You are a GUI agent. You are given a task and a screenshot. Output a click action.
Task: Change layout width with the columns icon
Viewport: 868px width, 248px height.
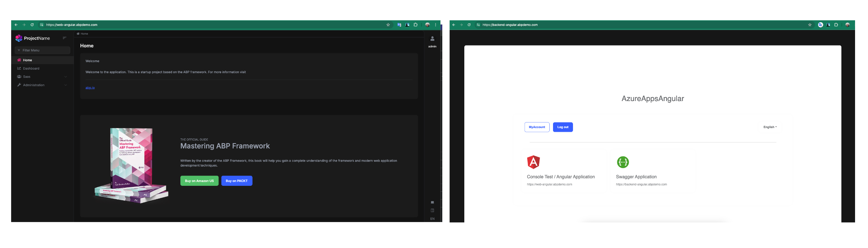point(432,210)
